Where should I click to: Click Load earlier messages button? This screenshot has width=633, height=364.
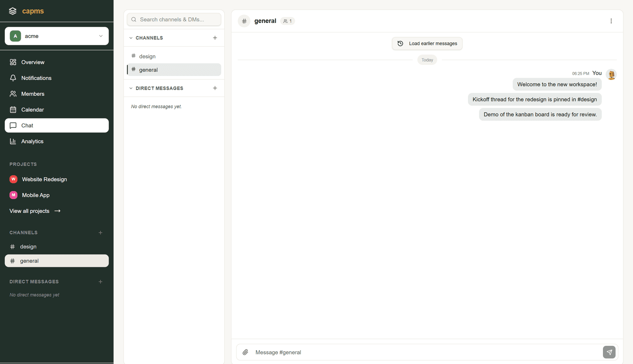(427, 44)
